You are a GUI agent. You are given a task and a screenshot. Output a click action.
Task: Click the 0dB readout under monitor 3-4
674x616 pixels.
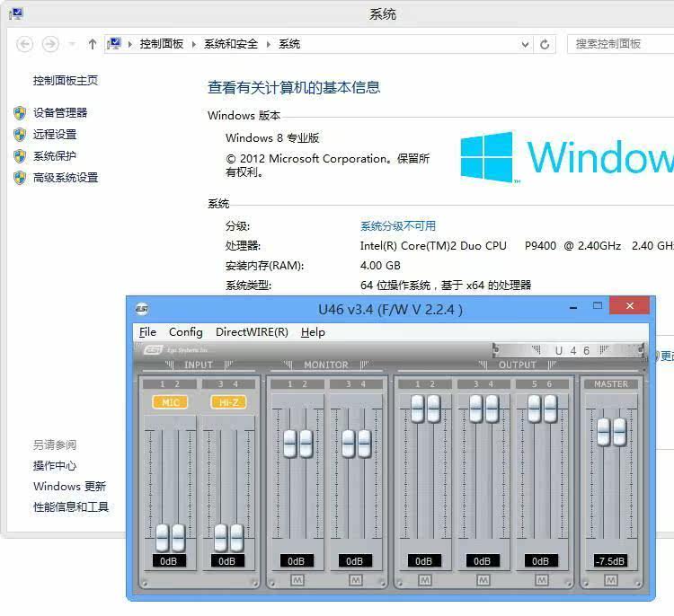coord(355,561)
